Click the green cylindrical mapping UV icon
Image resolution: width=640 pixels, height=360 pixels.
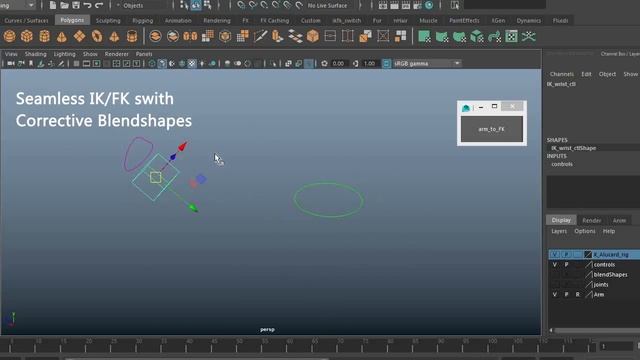(x=442, y=36)
